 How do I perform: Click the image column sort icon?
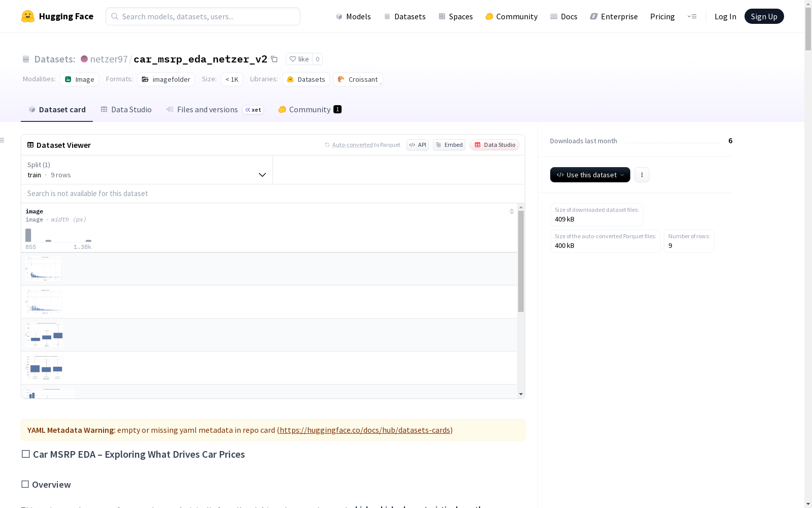[512, 211]
